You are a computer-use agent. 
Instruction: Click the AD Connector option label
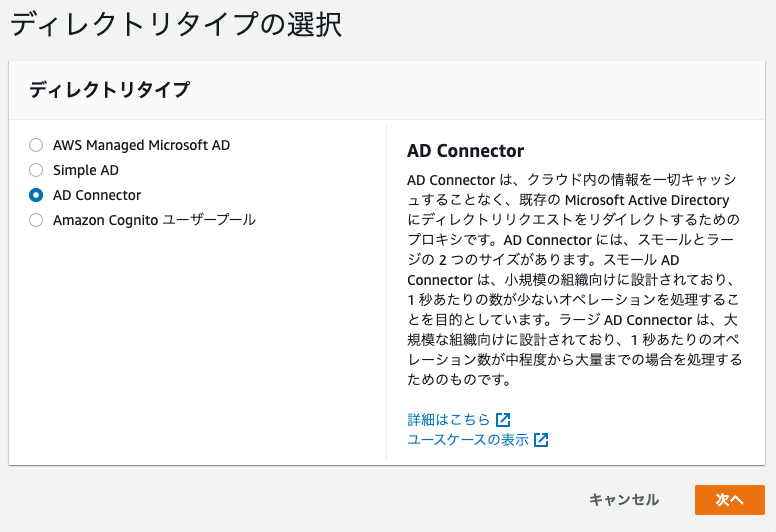pos(97,195)
